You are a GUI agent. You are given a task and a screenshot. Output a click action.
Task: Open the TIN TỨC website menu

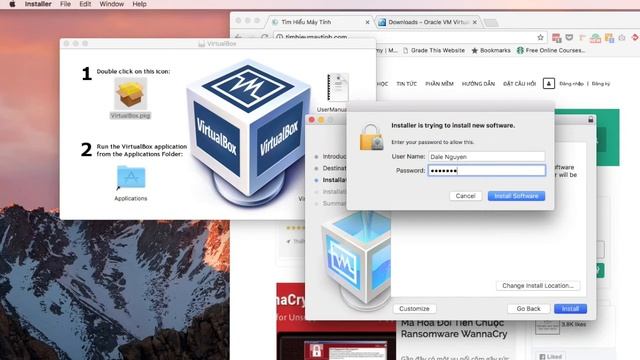tap(407, 84)
